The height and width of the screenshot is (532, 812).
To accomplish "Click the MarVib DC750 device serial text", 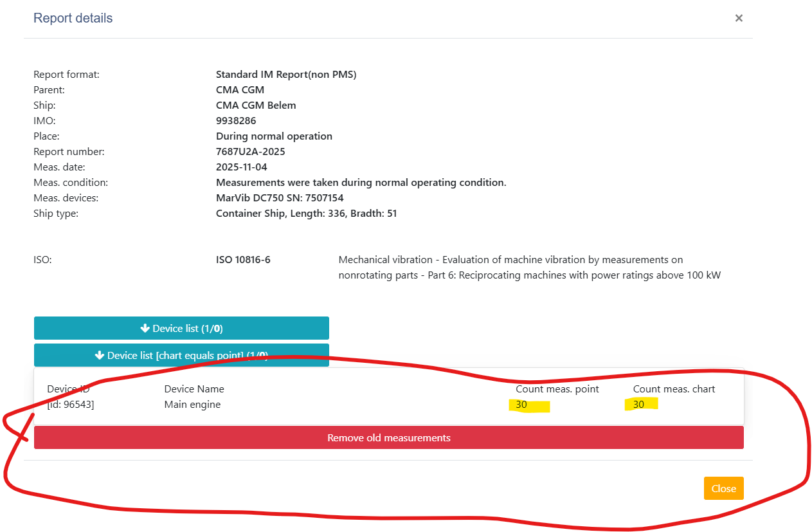I will tap(280, 198).
